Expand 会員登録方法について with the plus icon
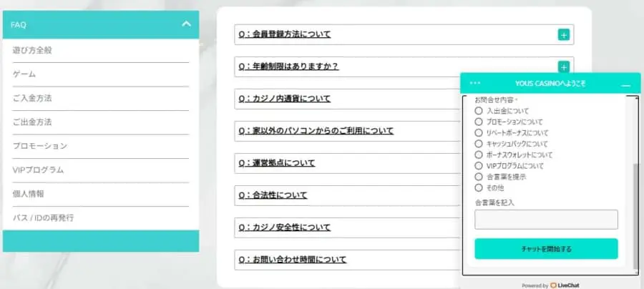The height and width of the screenshot is (289, 644). click(564, 35)
